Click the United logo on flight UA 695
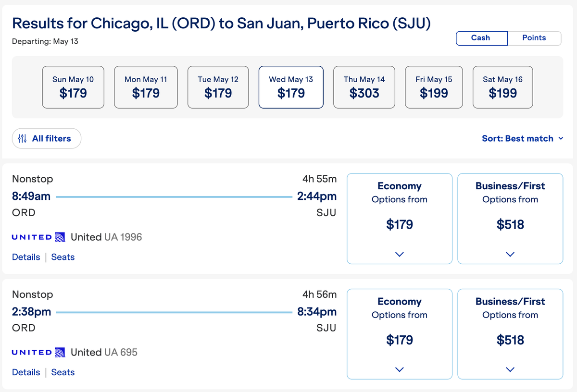This screenshot has width=577, height=392. [x=37, y=352]
